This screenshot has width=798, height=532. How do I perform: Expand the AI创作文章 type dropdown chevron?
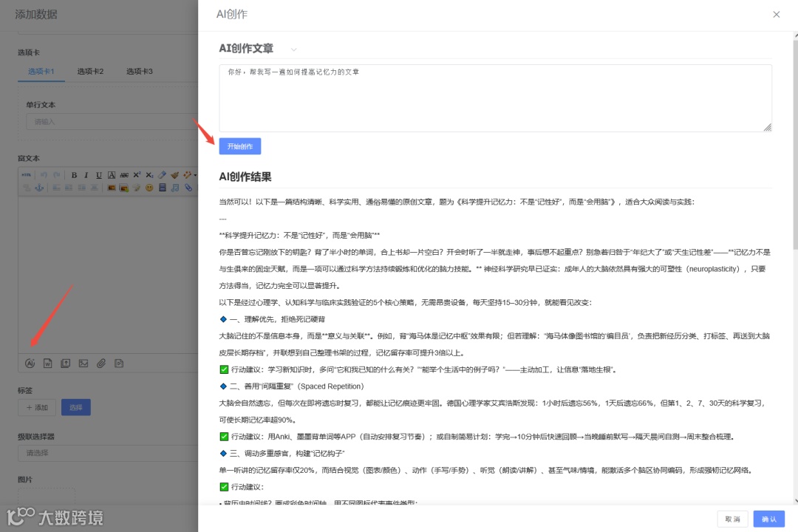(x=293, y=50)
